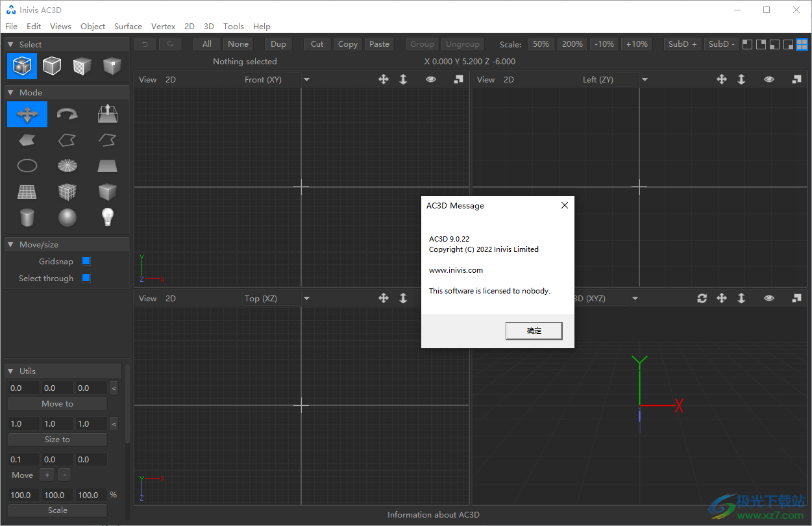Choose the Light bulb tool

pos(108,217)
